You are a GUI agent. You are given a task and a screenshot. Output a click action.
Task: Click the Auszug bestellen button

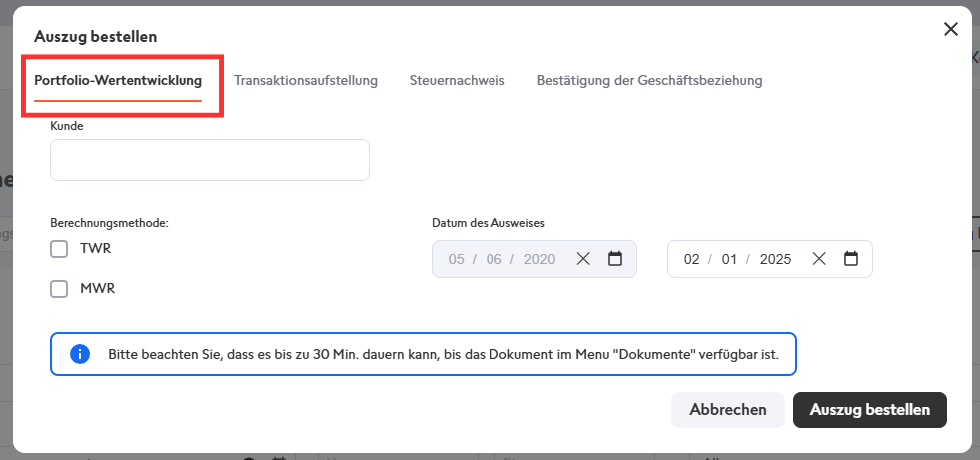[870, 410]
